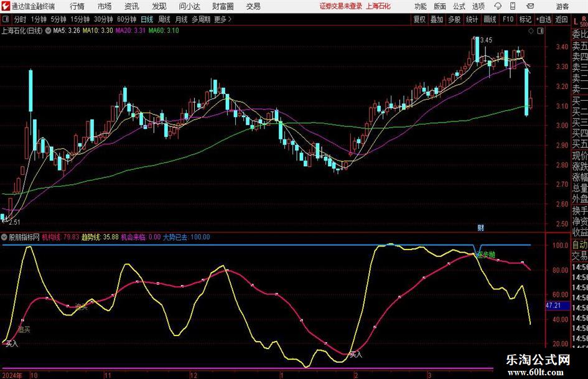
Task: Open the 交易 menu
Action: [253, 6]
